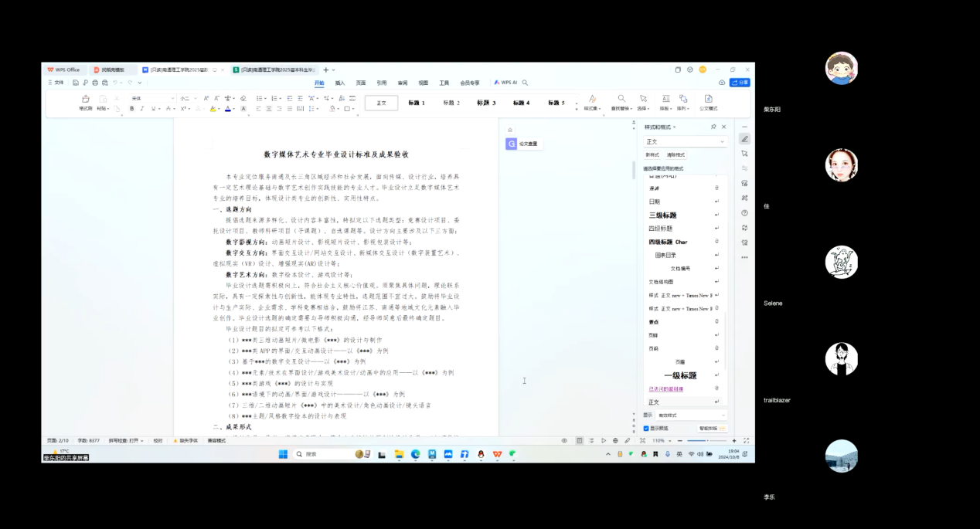Pin the 样式和格式 panel
980x529 pixels.
[713, 127]
